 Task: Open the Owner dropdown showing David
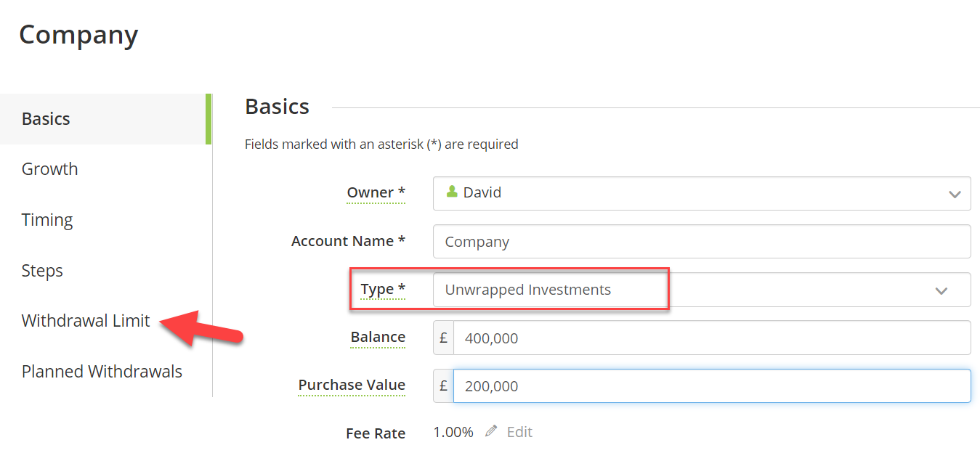click(x=702, y=193)
